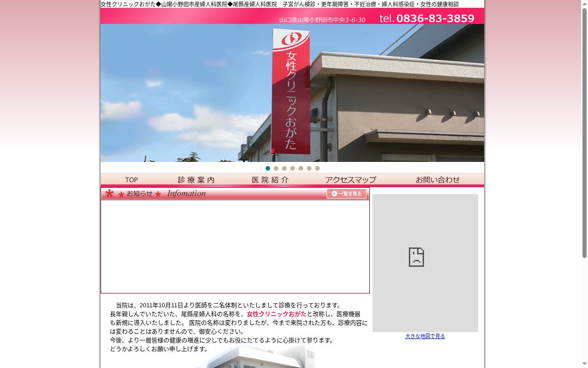Click the 一覧を見る button
Screen dimensions: 588x368
tap(346, 194)
